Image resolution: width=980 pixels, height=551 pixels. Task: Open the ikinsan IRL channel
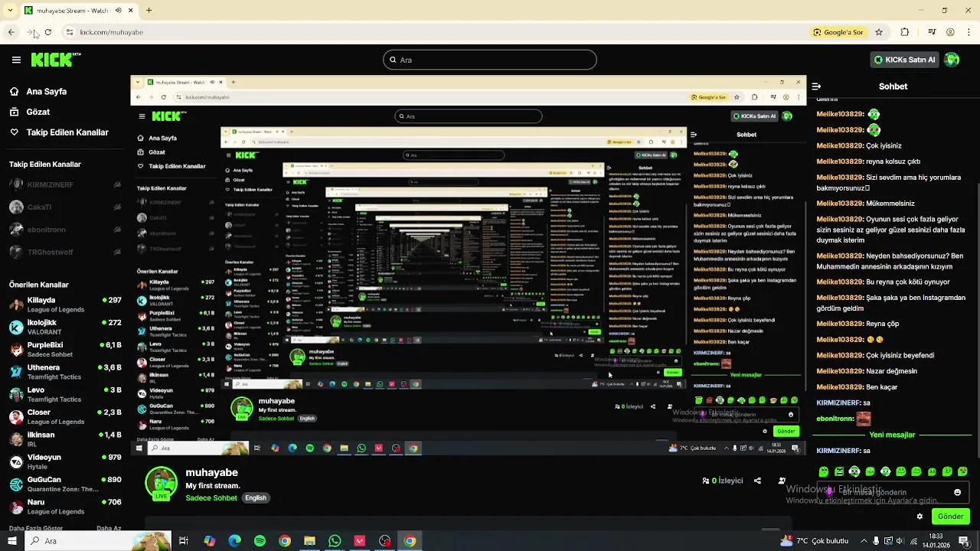pyautogui.click(x=65, y=439)
